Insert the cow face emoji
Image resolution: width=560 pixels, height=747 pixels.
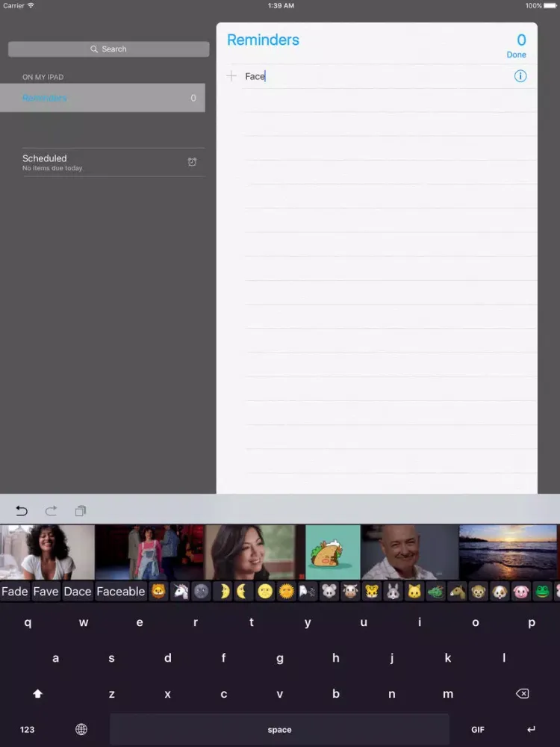pos(350,591)
